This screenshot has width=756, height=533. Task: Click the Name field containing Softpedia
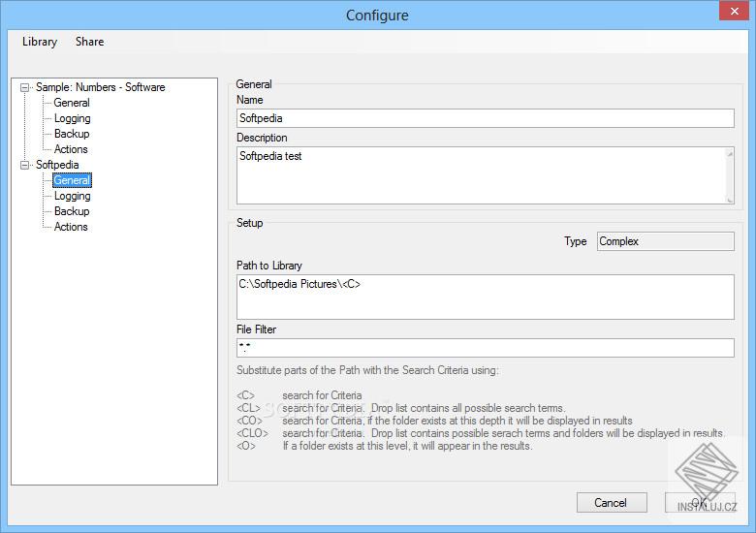[x=485, y=118]
